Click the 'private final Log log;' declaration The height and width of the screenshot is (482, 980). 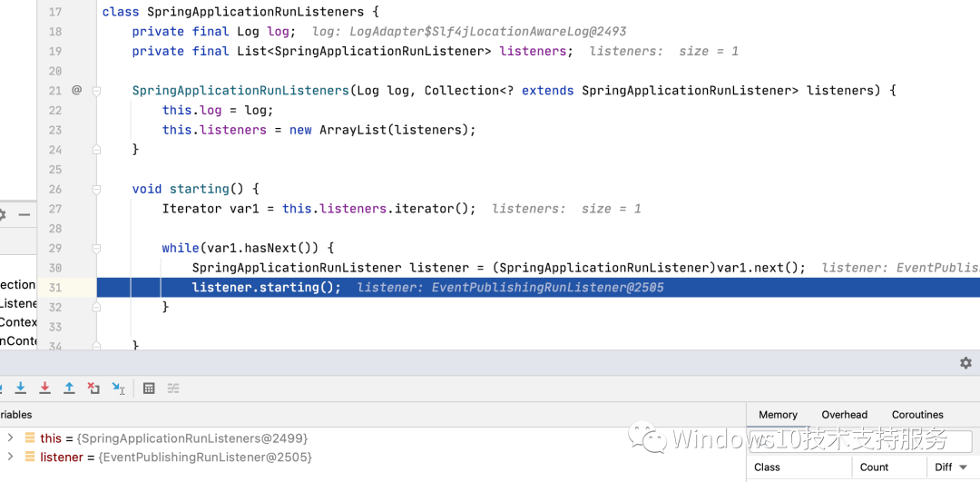pyautogui.click(x=214, y=31)
